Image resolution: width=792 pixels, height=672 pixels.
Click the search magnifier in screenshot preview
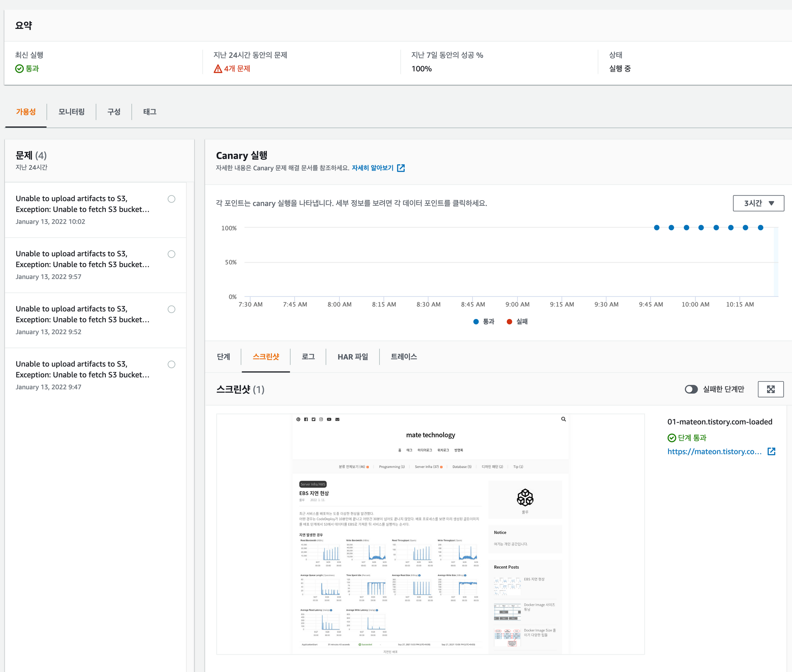click(563, 419)
